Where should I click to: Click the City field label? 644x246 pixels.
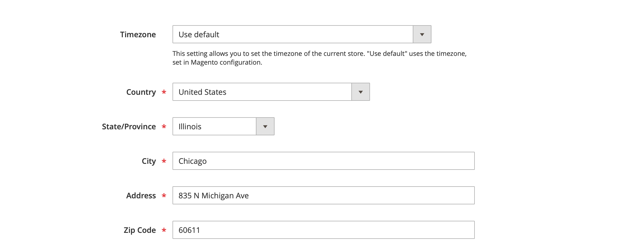[149, 161]
